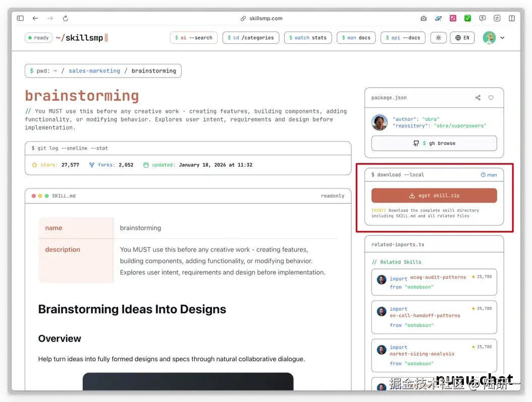This screenshot has height=402, width=532.
Task: Reload the skillsmp.com page
Action: coord(66,18)
